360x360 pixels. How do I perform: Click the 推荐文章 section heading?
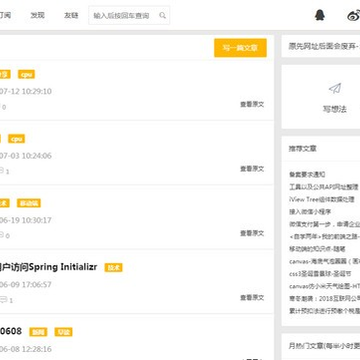click(303, 149)
